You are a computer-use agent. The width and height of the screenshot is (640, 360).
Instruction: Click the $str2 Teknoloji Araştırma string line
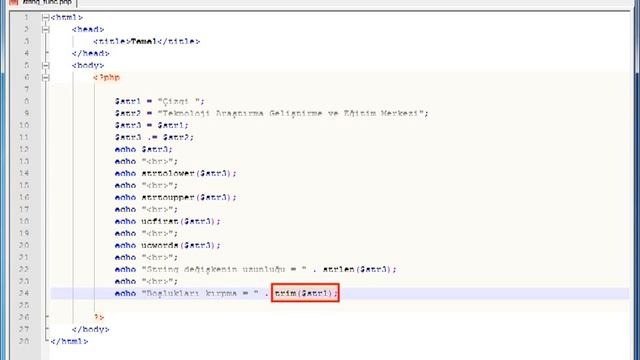271,113
